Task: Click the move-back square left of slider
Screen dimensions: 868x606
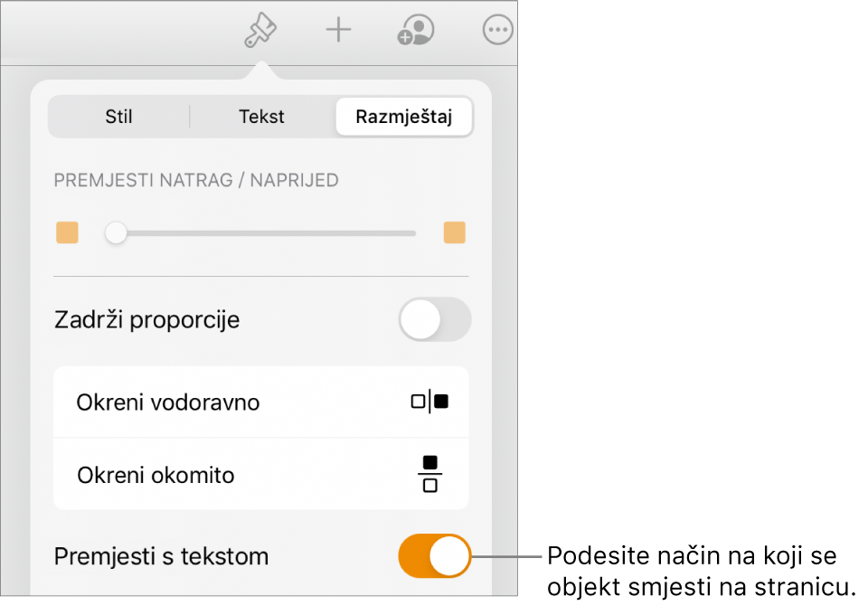Action: tap(67, 233)
